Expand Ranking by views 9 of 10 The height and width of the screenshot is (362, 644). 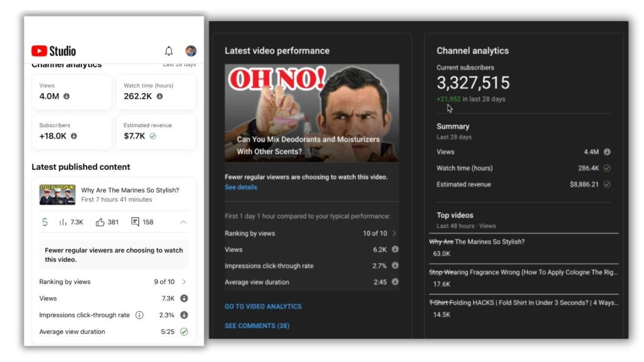[184, 282]
